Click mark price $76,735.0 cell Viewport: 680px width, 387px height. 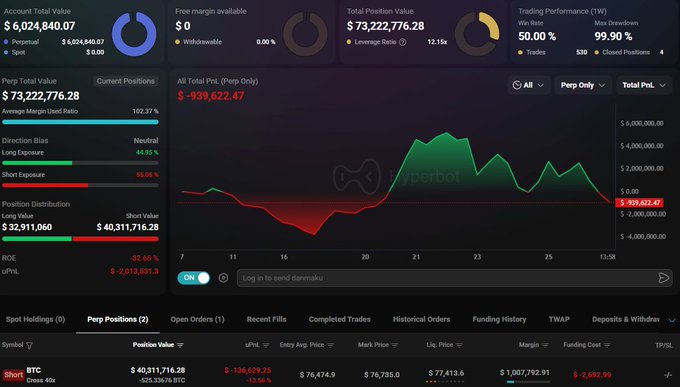(x=382, y=374)
